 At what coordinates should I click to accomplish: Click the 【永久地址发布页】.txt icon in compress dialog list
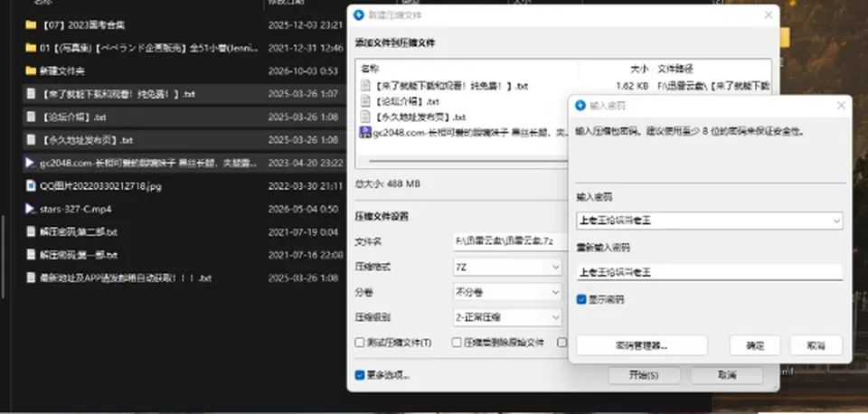tap(365, 117)
